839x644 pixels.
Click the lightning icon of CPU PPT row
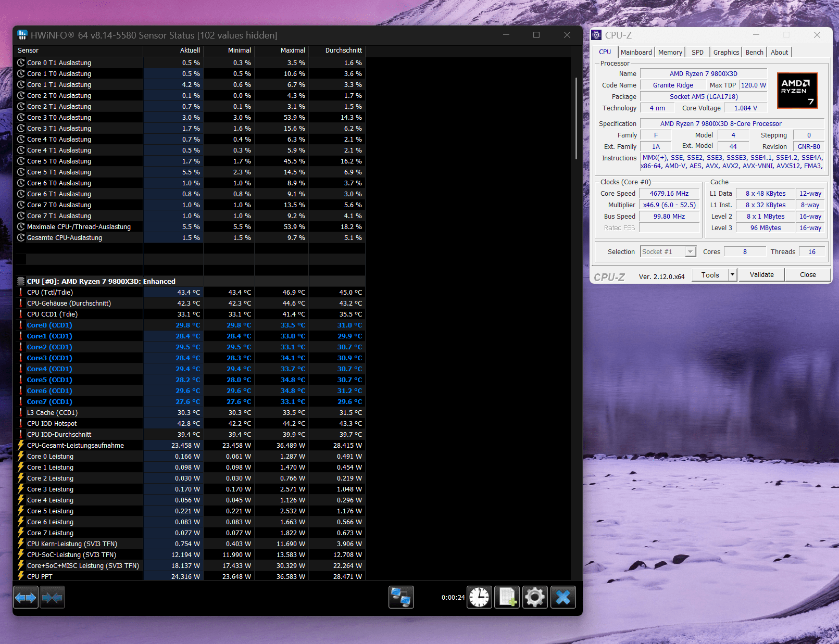21,576
